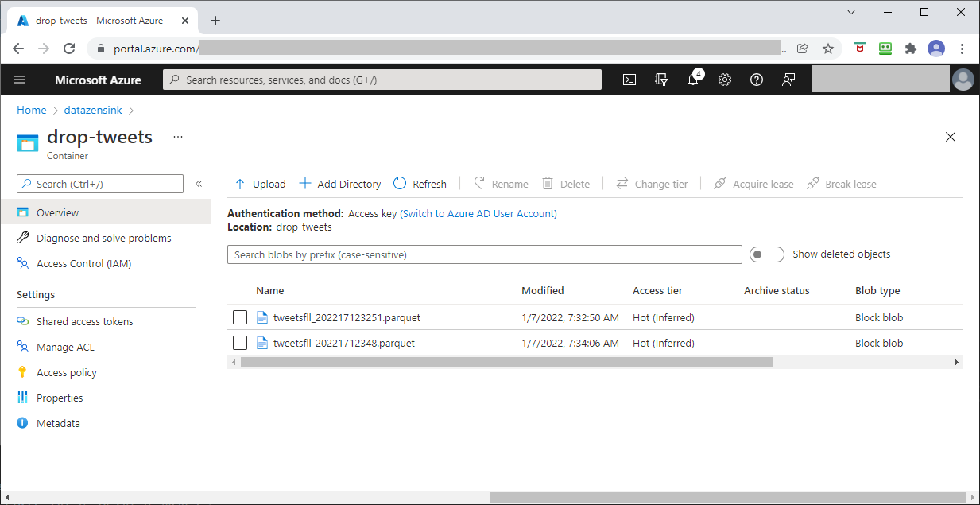This screenshot has height=505, width=980.
Task: Go to Home breadcrumb
Action: pyautogui.click(x=32, y=110)
